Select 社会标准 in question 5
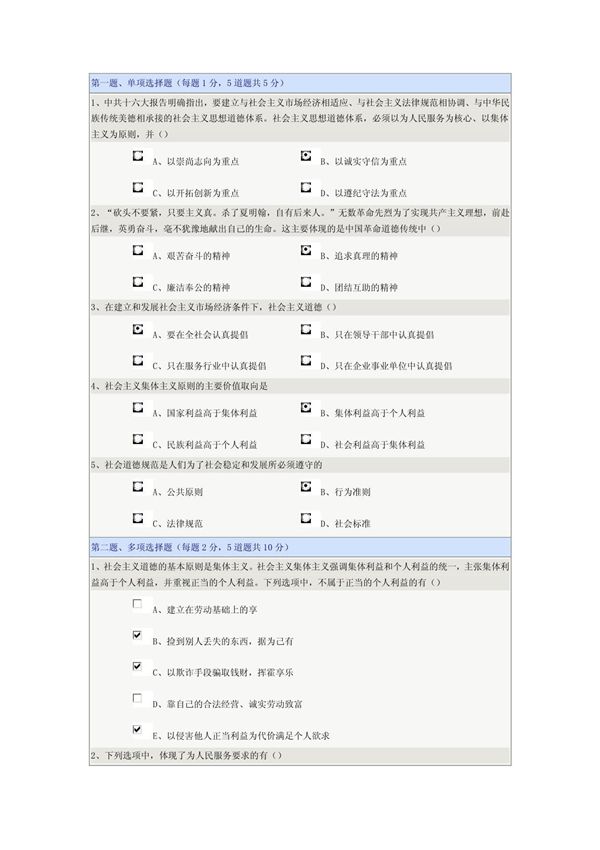The image size is (600, 850). [304, 517]
